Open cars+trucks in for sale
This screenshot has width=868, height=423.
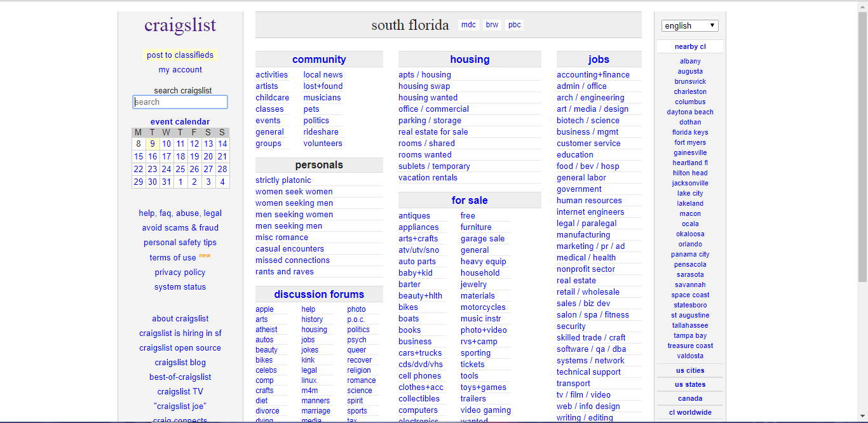click(x=420, y=353)
